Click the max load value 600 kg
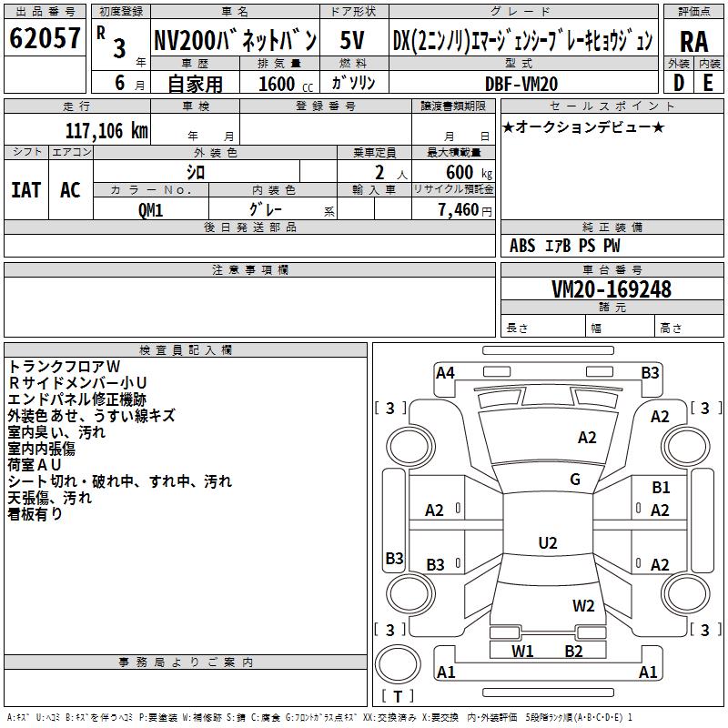Screen dimensions: 728x728 click(469, 172)
